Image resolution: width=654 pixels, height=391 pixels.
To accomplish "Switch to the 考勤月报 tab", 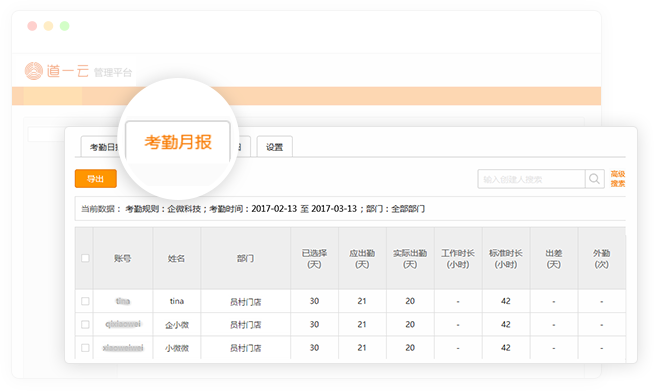I will (178, 142).
